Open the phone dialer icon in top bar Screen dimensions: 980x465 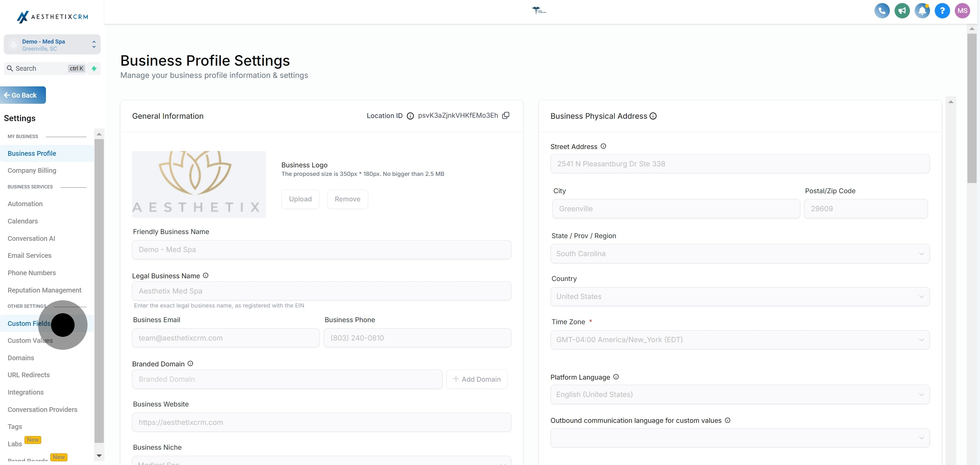click(882, 11)
